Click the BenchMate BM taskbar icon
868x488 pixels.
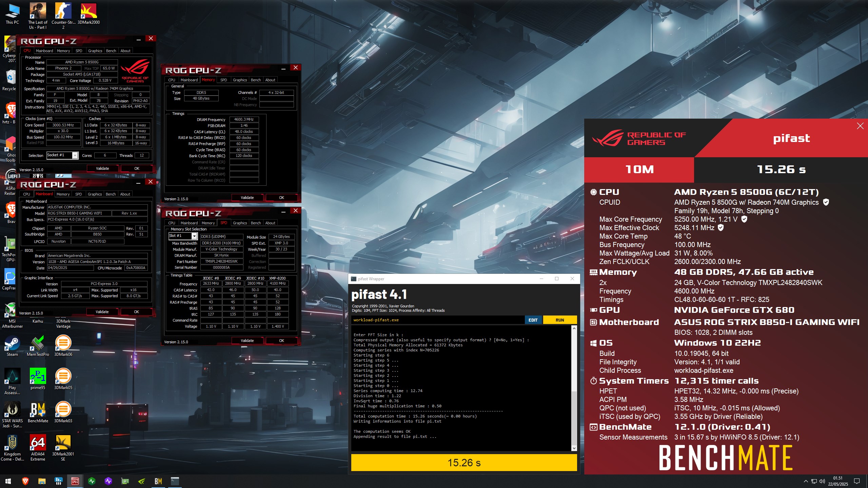158,481
